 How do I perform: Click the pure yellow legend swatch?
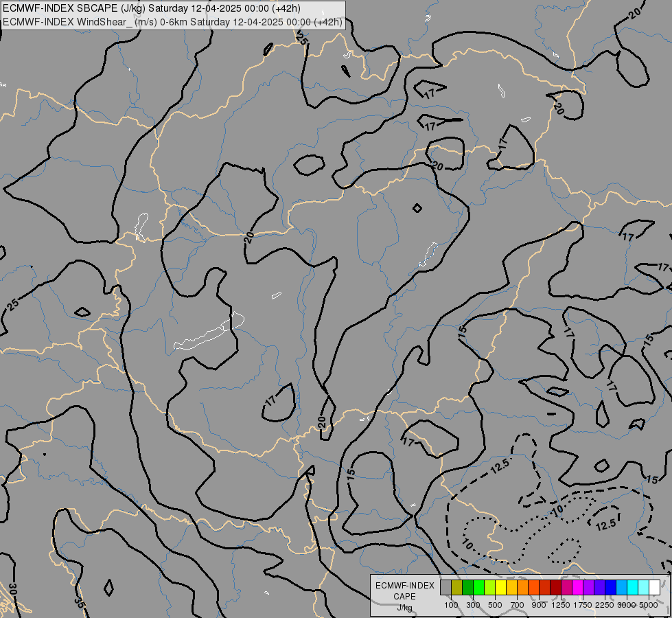[500, 587]
